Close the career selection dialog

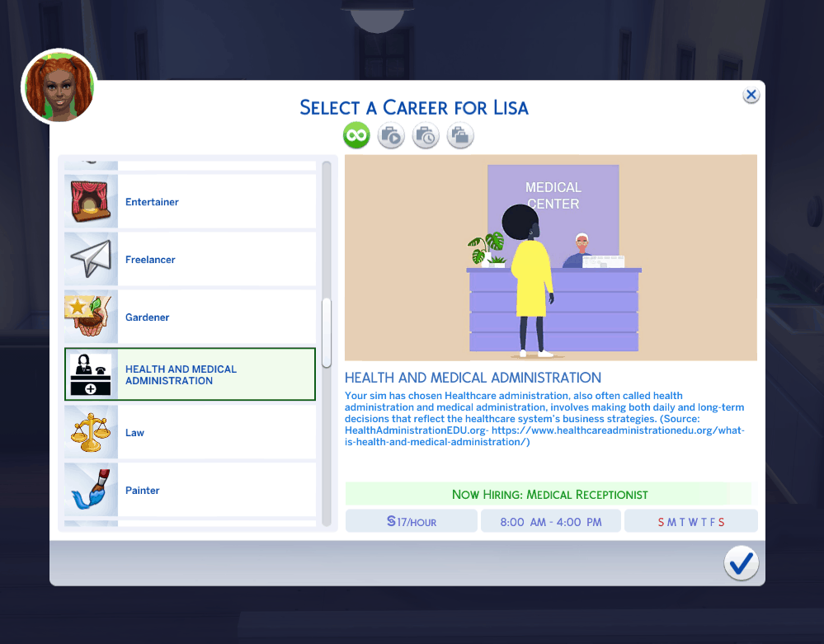click(751, 95)
